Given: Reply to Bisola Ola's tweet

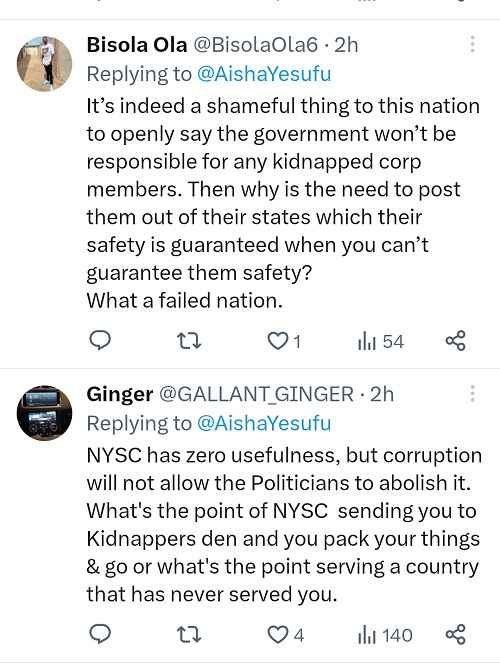Looking at the screenshot, I should click(x=100, y=341).
